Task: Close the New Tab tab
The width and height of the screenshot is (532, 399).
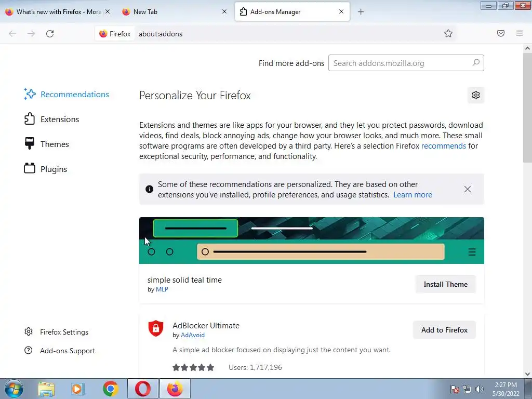Action: (x=224, y=11)
